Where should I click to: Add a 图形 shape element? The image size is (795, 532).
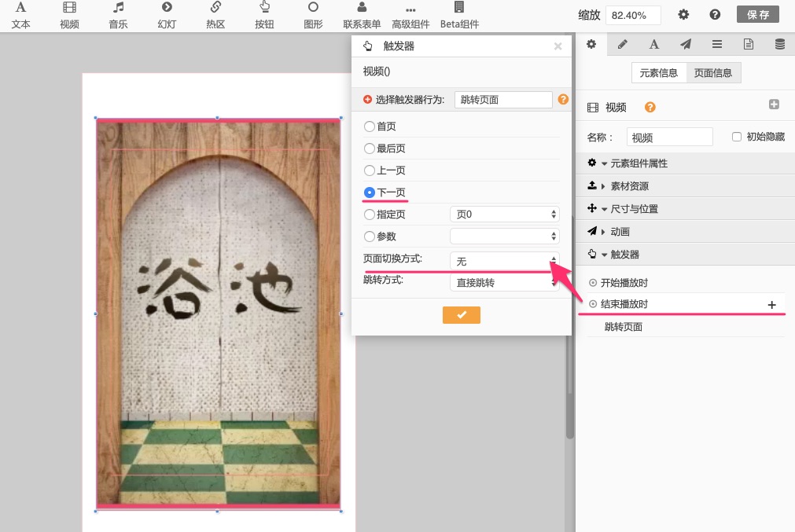click(313, 15)
